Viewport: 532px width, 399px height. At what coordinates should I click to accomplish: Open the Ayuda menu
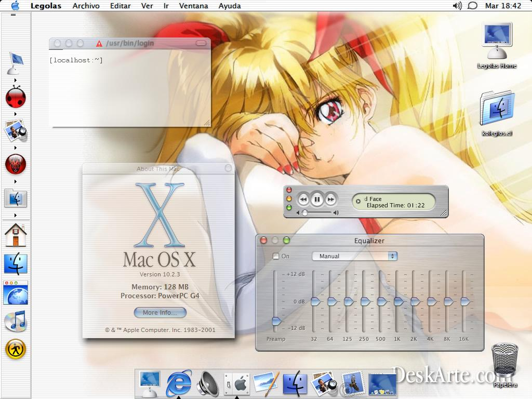229,6
